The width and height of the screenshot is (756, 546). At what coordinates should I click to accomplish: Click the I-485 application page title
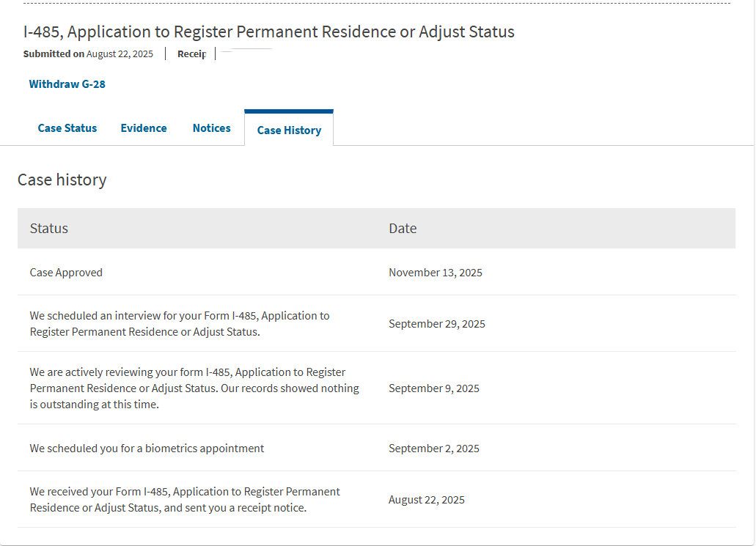pos(269,32)
